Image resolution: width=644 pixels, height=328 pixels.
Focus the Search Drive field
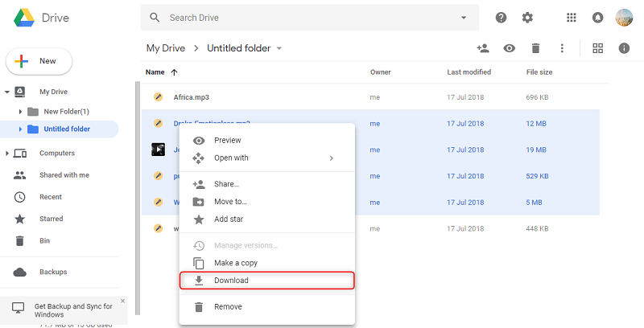tap(310, 18)
